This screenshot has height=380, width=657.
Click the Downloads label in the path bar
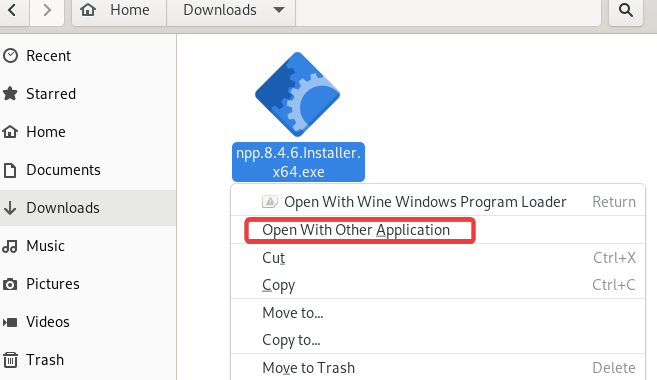[x=220, y=10]
